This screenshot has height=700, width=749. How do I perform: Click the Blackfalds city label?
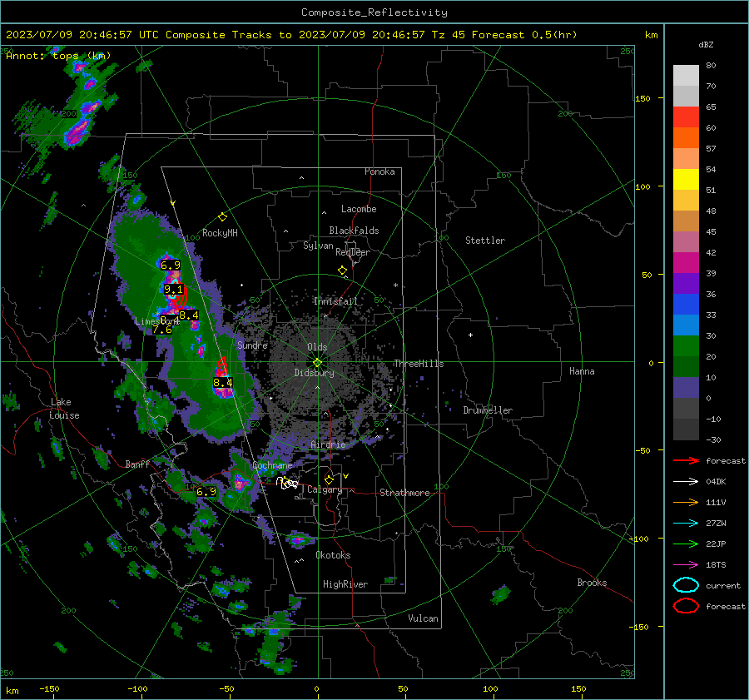coord(354,231)
